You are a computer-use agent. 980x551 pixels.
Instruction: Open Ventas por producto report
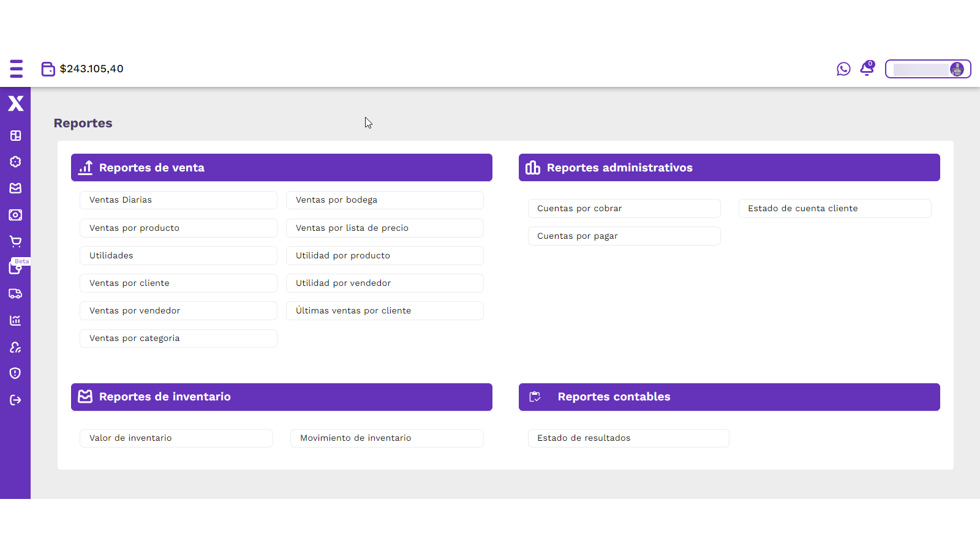[x=178, y=228]
